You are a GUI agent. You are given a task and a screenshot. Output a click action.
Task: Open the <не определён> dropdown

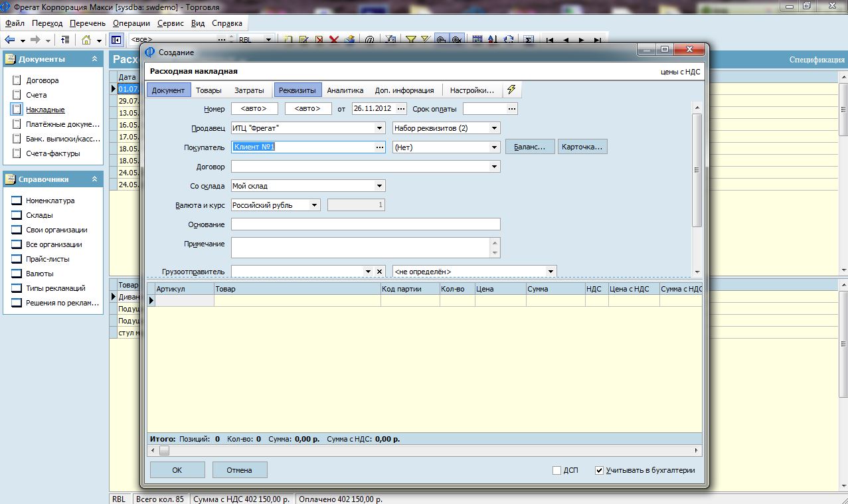click(x=551, y=272)
